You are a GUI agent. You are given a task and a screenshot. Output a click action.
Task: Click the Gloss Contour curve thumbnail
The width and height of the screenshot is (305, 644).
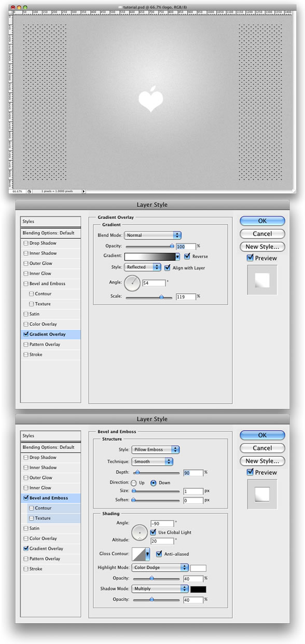[x=138, y=554]
